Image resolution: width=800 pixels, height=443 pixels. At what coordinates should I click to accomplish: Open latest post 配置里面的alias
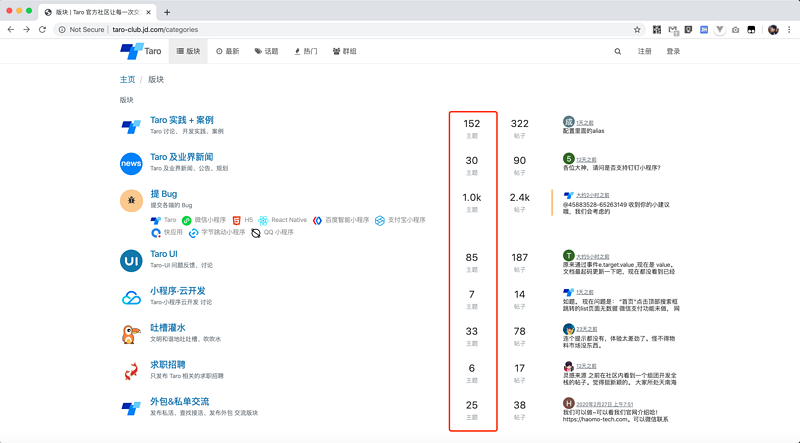pos(583,131)
